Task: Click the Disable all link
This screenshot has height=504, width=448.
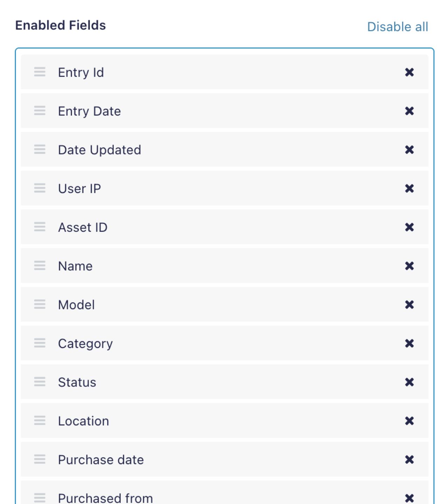Action: pos(397,26)
